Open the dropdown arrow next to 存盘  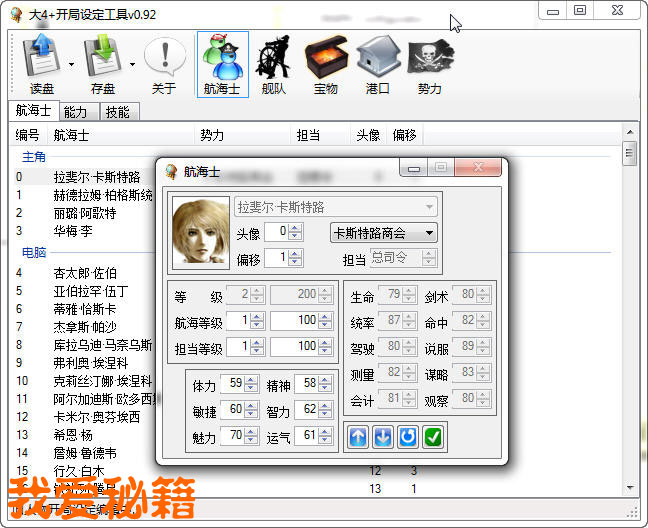[x=133, y=64]
